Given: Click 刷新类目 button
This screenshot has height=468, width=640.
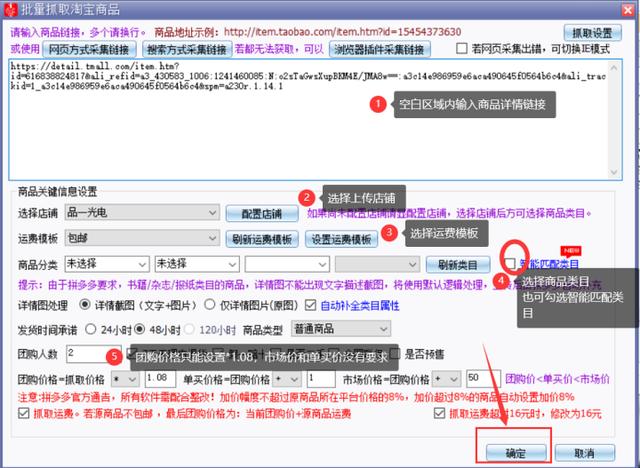Looking at the screenshot, I should (458, 265).
